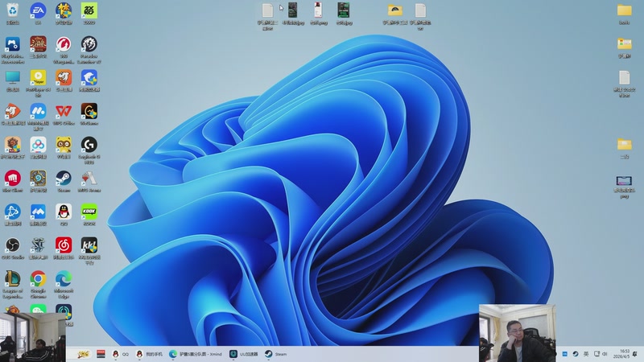Open the green KOOK shortcut

click(89, 212)
